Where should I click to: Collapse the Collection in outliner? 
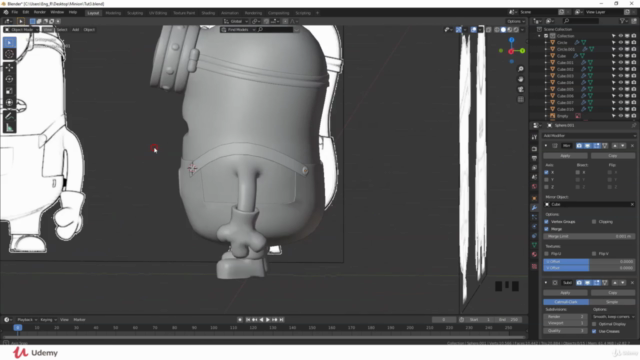coord(539,36)
